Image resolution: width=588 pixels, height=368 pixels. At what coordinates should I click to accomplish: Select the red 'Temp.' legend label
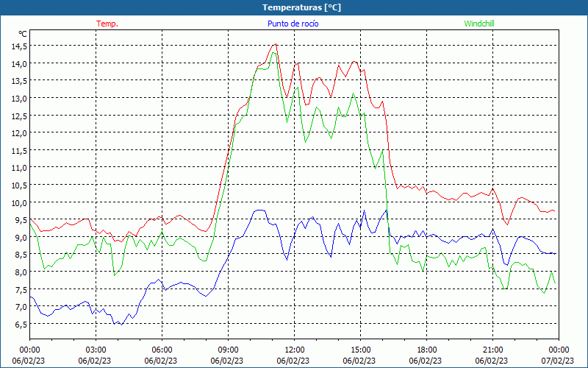[x=107, y=24]
